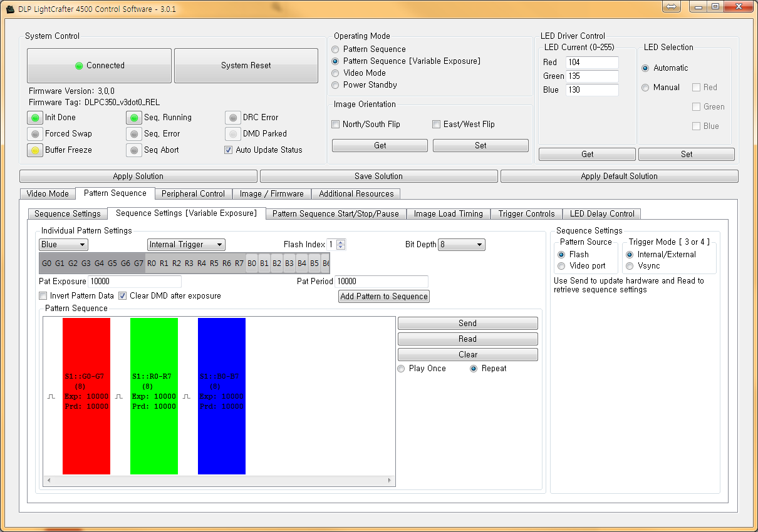The image size is (758, 532).
Task: Click the Save Solution button
Action: pyautogui.click(x=379, y=176)
